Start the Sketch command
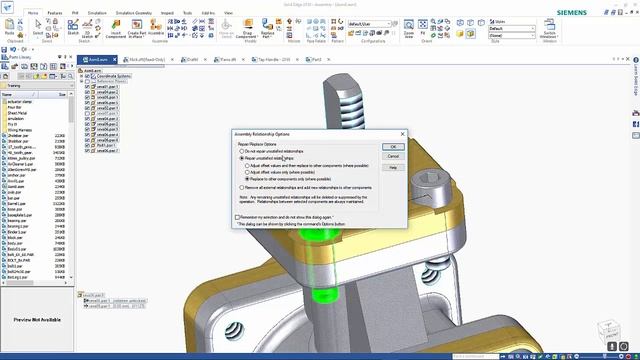Image resolution: width=640 pixels, height=360 pixels. click(x=73, y=27)
